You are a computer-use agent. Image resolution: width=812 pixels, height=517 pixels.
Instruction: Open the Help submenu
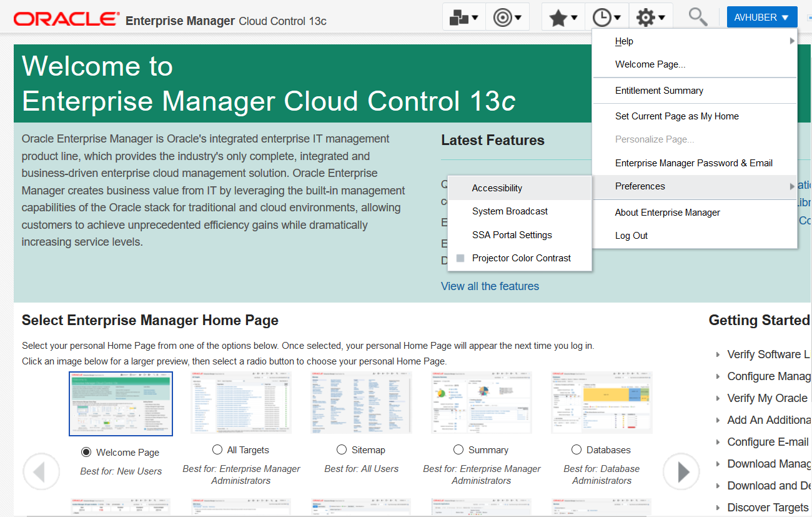tap(695, 41)
